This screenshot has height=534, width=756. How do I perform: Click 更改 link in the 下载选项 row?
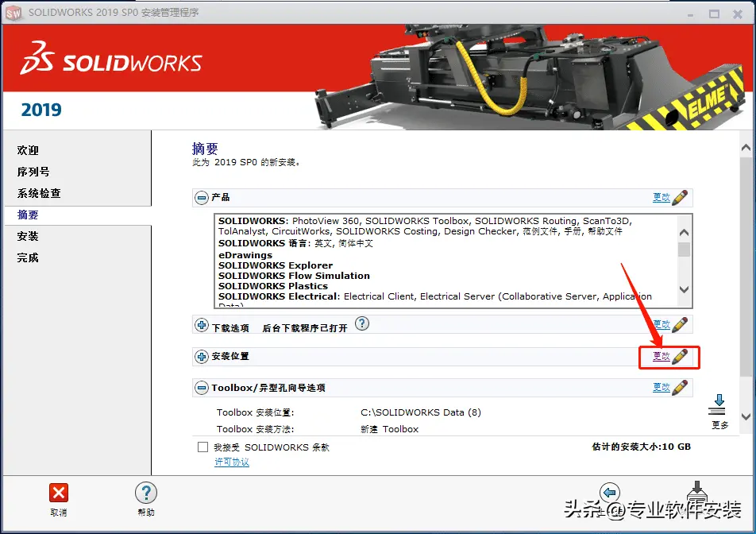coord(661,325)
